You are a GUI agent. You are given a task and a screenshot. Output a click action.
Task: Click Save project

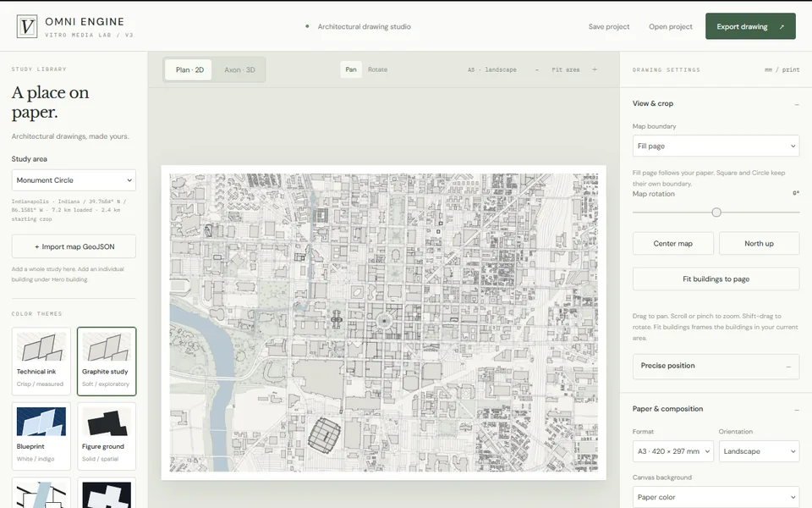609,26
